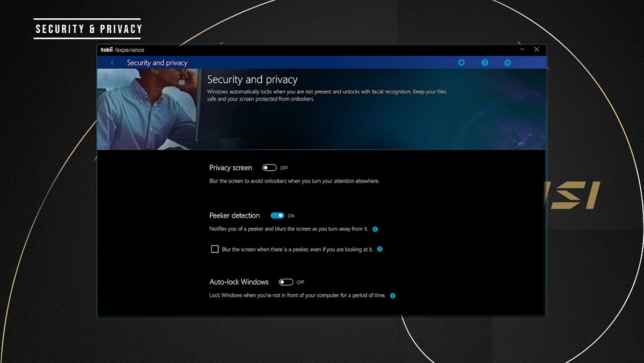
Task: Open help via the question mark icon
Action: (485, 63)
